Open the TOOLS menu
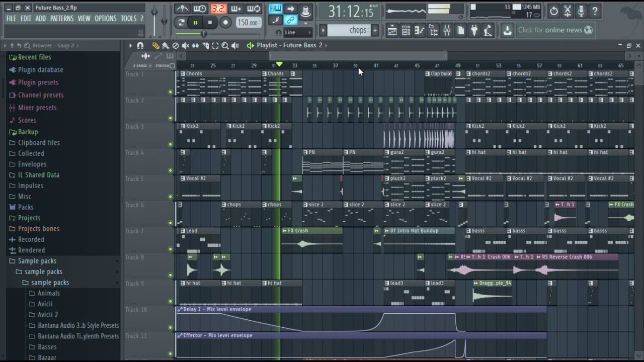 (128, 19)
